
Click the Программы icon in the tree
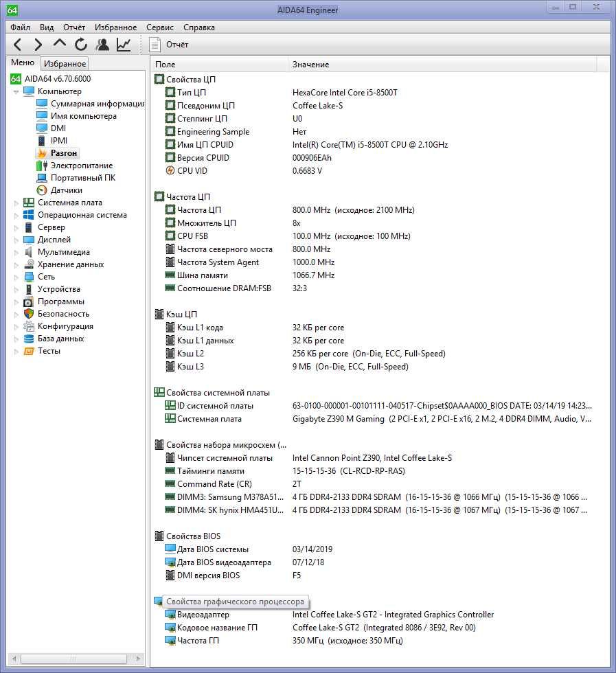click(x=29, y=301)
